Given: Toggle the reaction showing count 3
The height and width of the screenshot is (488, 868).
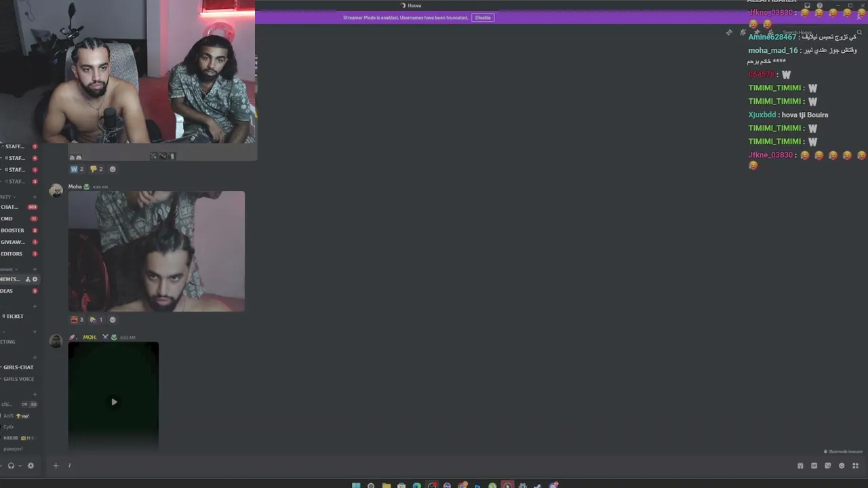Looking at the screenshot, I should coord(77,319).
